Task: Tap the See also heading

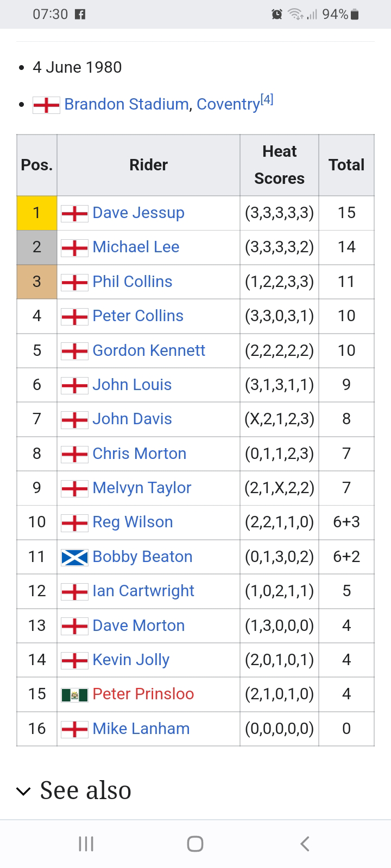Action: (85, 790)
